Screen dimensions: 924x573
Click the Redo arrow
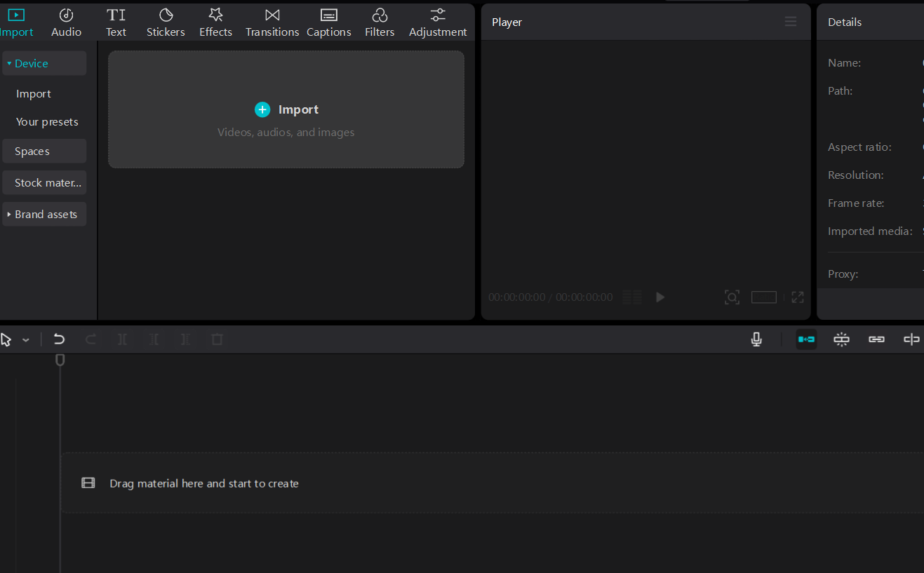click(x=91, y=339)
